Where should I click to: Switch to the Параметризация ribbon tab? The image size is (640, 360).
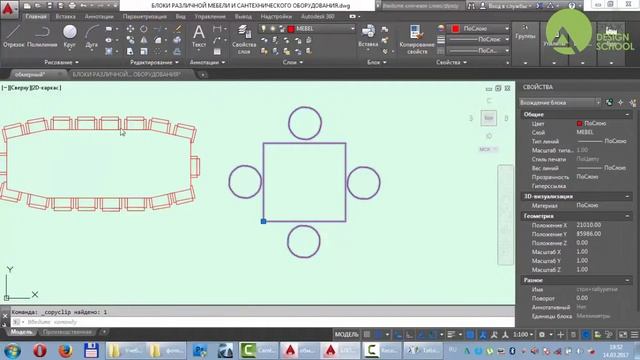coord(144,17)
